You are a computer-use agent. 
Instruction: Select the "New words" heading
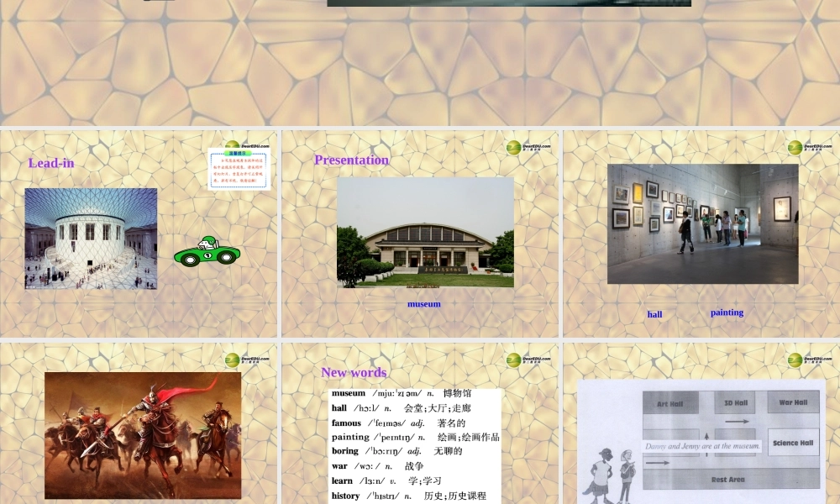pos(354,372)
